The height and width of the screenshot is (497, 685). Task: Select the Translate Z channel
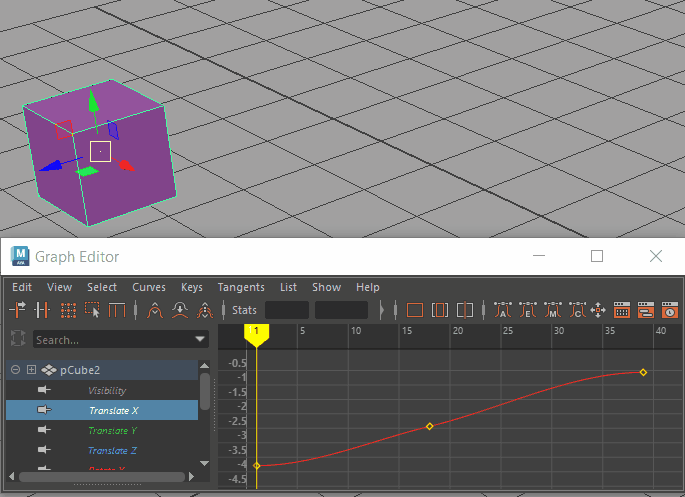[102, 450]
